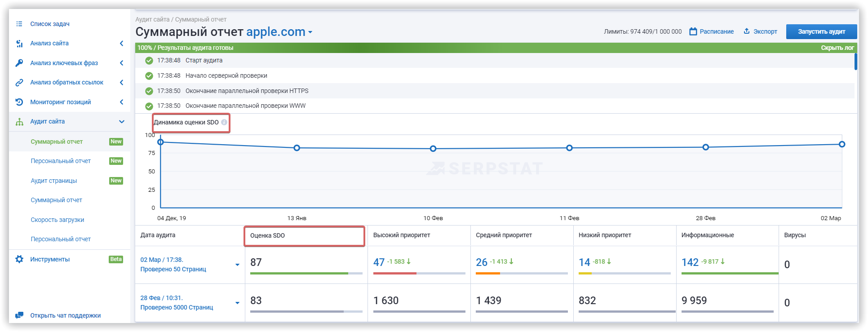Click medium priority count 26
Viewport: 868px width, 332px height.
482,262
